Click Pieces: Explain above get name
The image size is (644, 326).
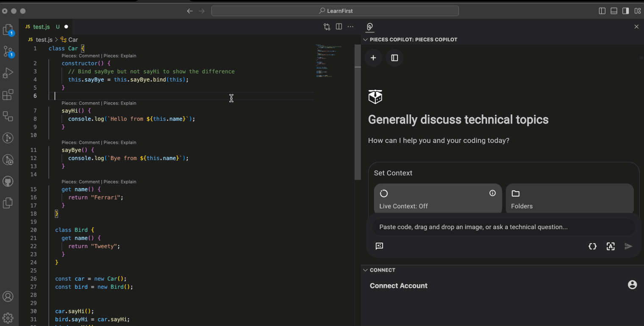pyautogui.click(x=120, y=182)
